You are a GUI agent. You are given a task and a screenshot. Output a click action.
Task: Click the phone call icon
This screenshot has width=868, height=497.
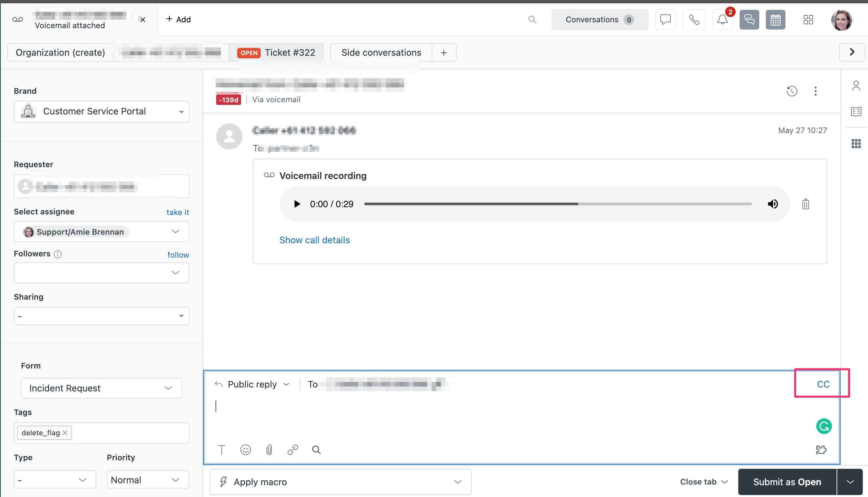click(694, 20)
